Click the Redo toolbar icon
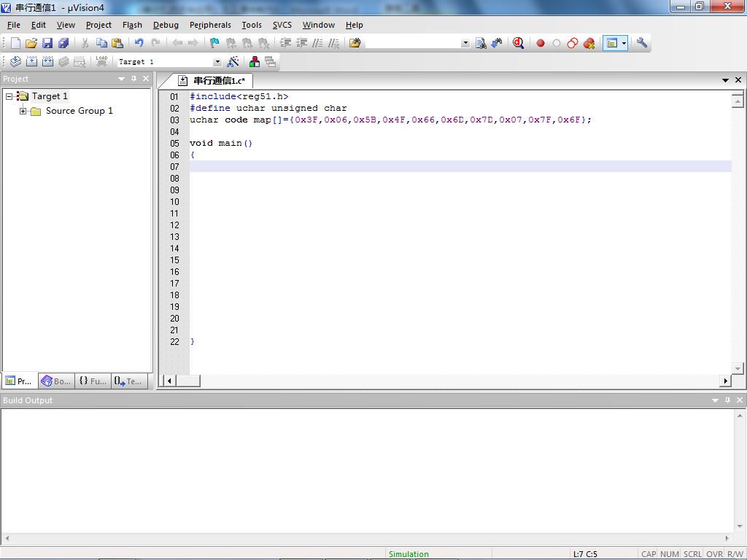747x560 pixels. (x=155, y=43)
